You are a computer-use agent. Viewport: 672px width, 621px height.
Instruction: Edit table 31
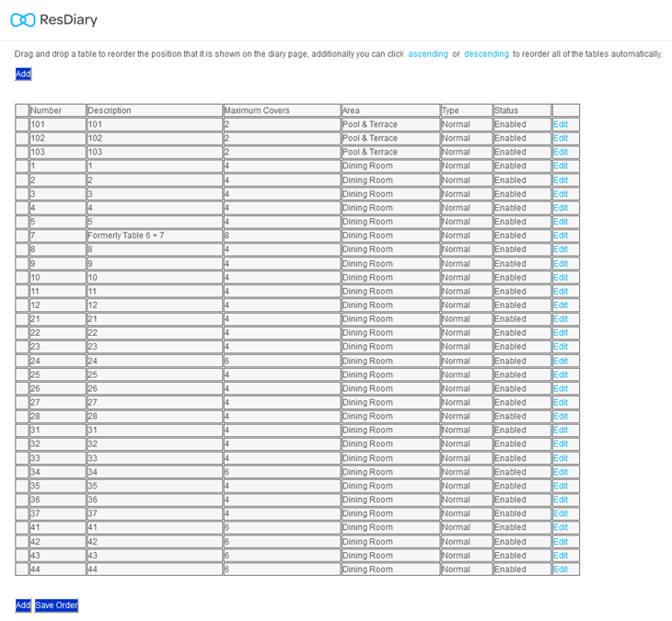click(x=560, y=430)
